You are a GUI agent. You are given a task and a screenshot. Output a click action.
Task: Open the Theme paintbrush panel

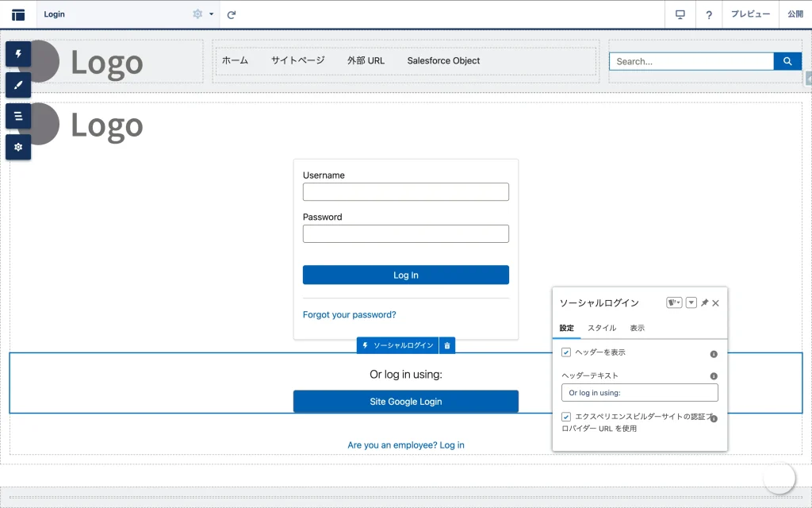18,85
